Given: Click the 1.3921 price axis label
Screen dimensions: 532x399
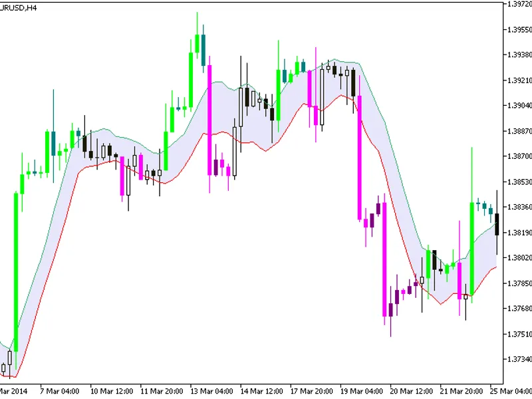Looking at the screenshot, I should tap(519, 80).
